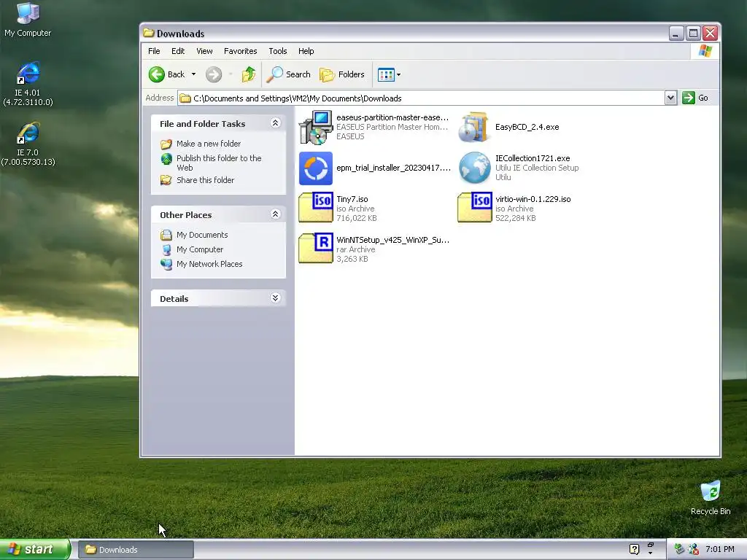This screenshot has height=560, width=747.
Task: Click the Downloads taskbar button
Action: tap(135, 550)
